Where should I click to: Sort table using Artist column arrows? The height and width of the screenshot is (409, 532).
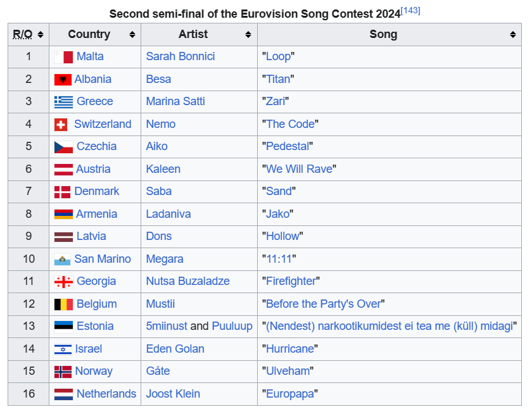pyautogui.click(x=248, y=35)
